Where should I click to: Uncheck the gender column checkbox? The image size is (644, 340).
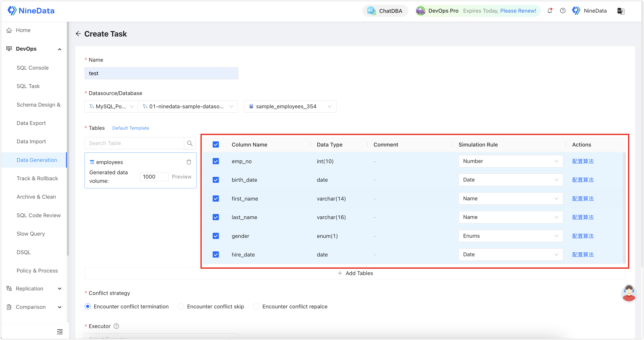pos(216,236)
